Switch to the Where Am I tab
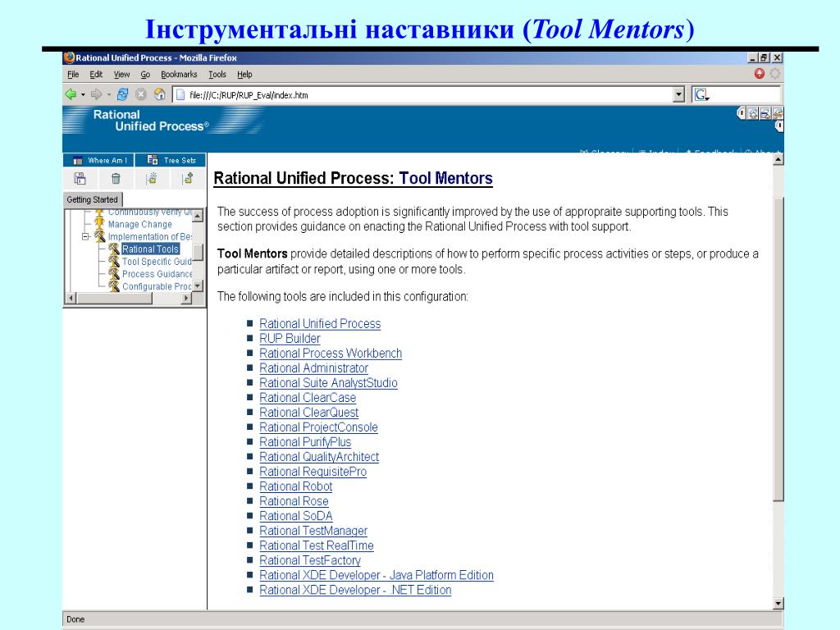 pos(98,160)
